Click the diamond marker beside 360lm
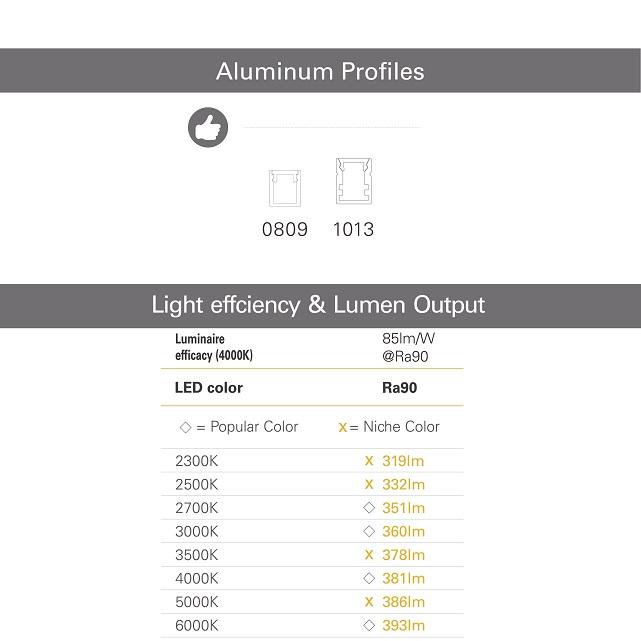 tap(369, 531)
